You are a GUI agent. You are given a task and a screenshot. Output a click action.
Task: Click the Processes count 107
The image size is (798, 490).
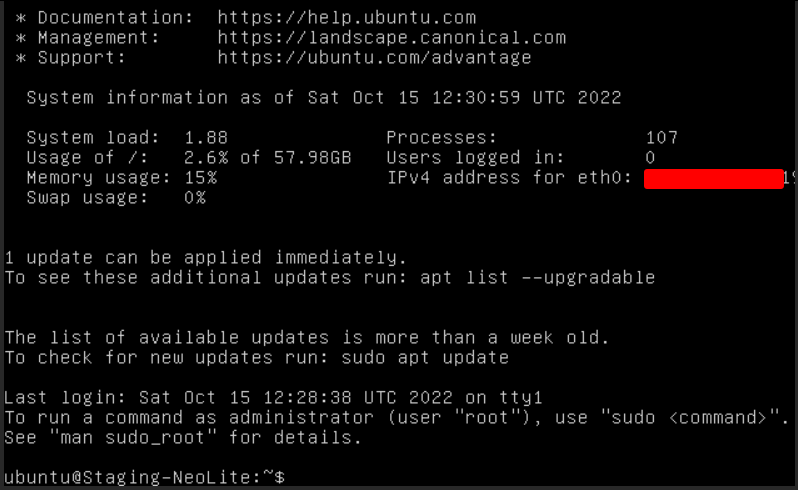point(661,138)
